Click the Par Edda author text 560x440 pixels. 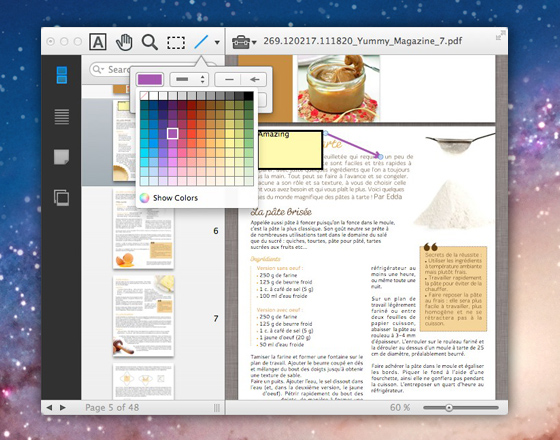coord(388,197)
